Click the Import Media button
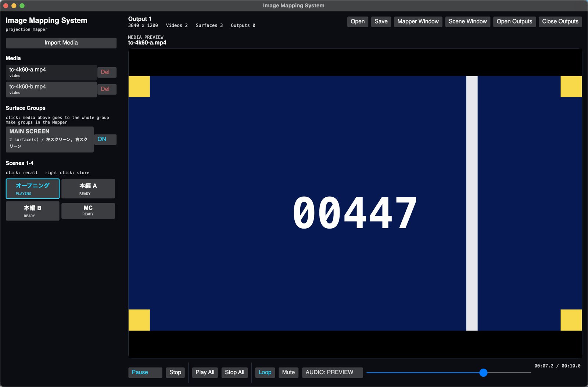The width and height of the screenshot is (588, 387). pyautogui.click(x=61, y=43)
